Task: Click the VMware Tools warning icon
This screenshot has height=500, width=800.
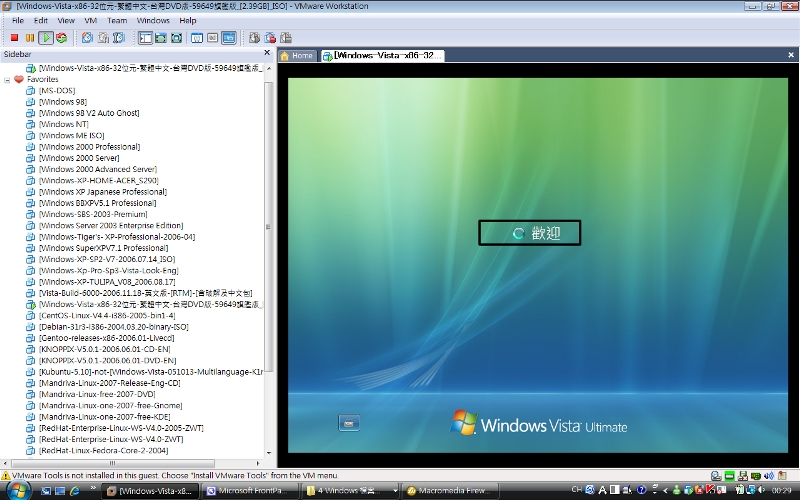Action: click(x=6, y=476)
